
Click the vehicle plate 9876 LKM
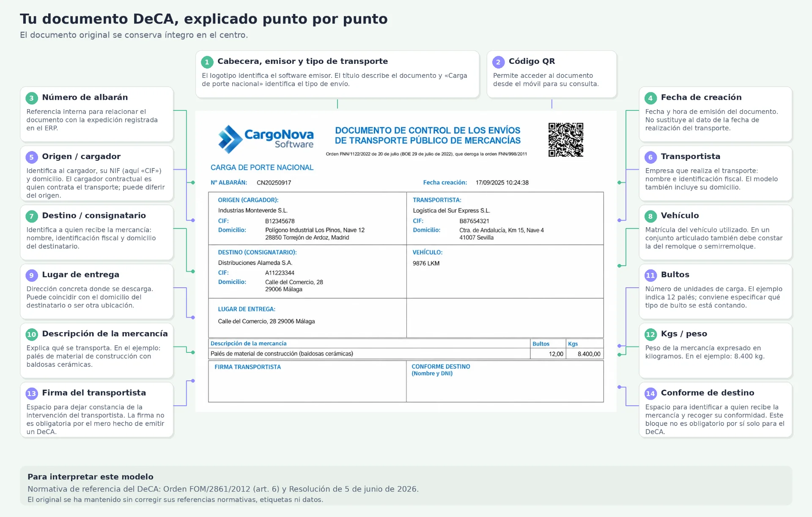(x=426, y=263)
